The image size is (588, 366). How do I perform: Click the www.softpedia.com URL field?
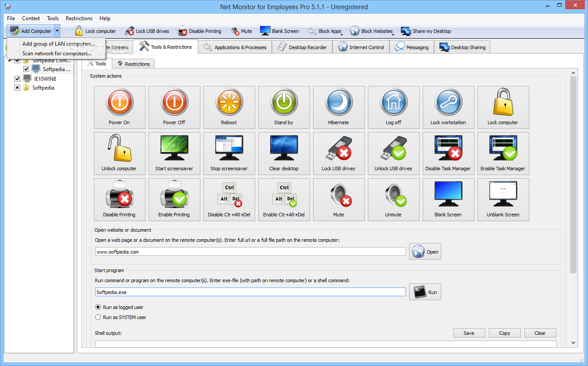[x=250, y=252]
